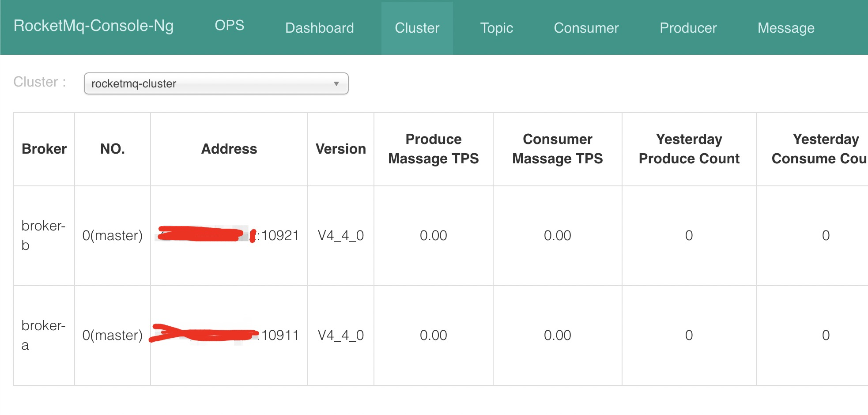Open the OPS tab
The width and height of the screenshot is (868, 415).
[229, 26]
